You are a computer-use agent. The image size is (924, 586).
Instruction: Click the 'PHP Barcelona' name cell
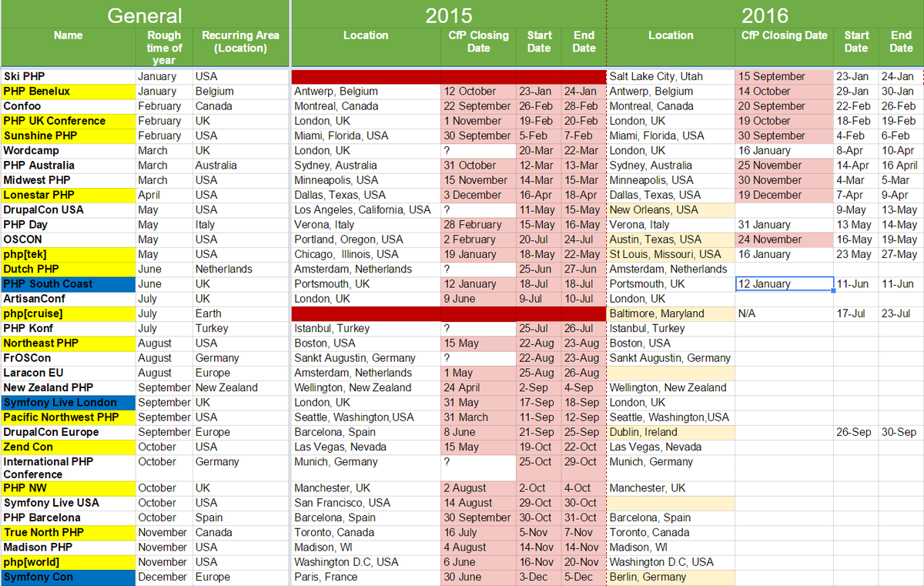coord(69,517)
